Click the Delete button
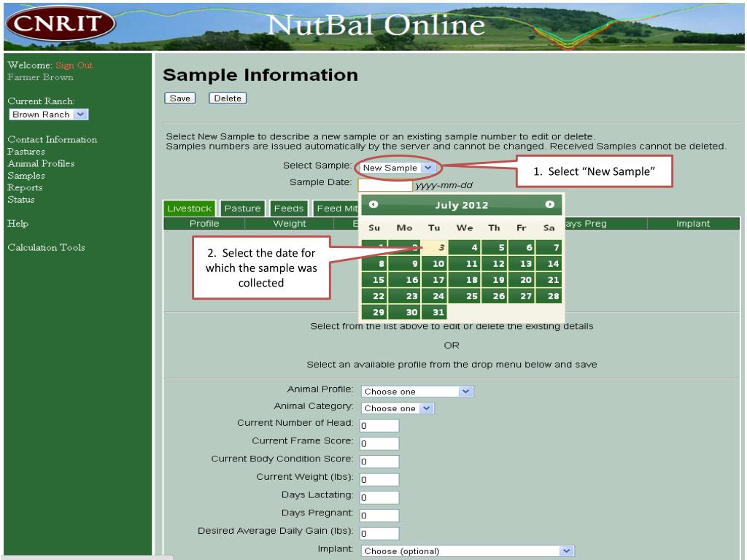The height and width of the screenshot is (560, 747). coord(228,98)
